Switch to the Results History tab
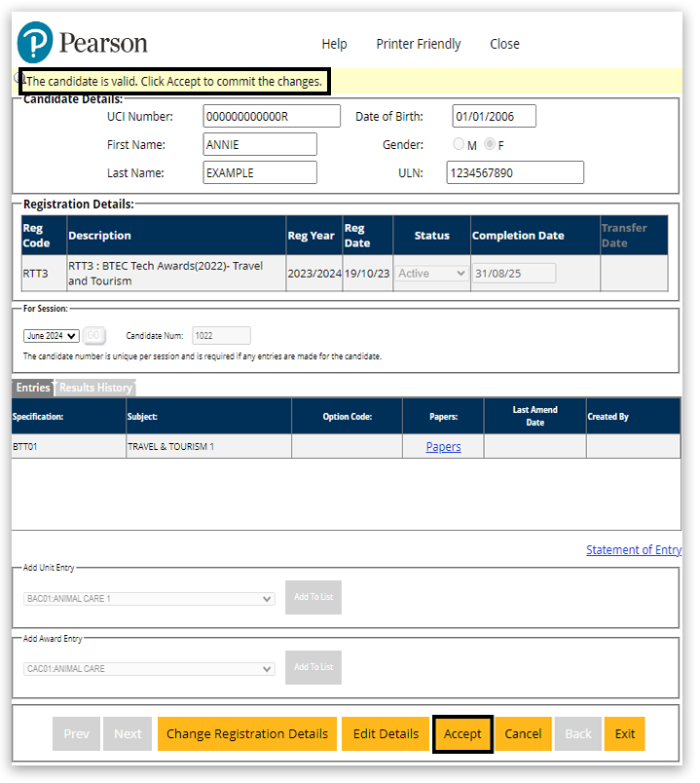The height and width of the screenshot is (783, 700). coord(95,388)
